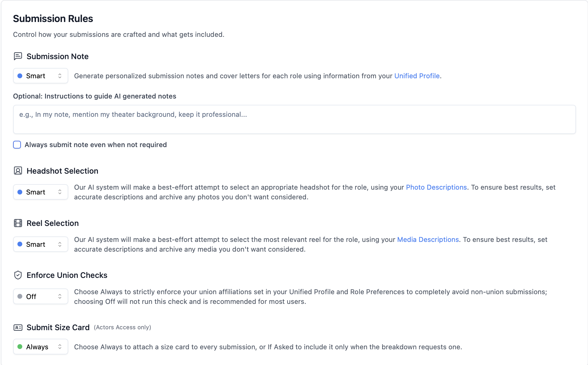Click the chevron arrows in Enforce Union Checks dropdown
The height and width of the screenshot is (365, 588).
pos(60,296)
